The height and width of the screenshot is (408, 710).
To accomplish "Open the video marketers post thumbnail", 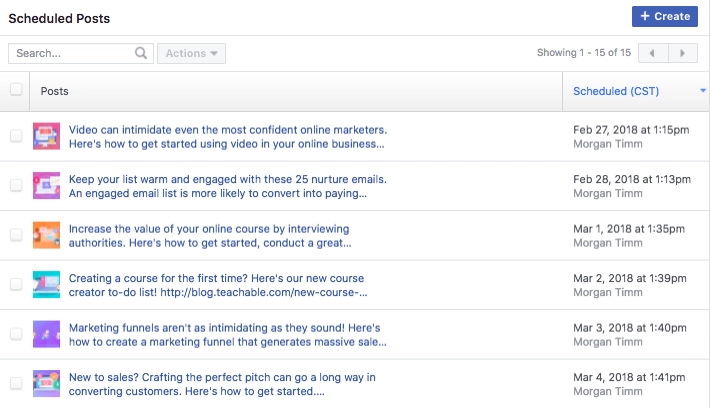I will pyautogui.click(x=46, y=136).
